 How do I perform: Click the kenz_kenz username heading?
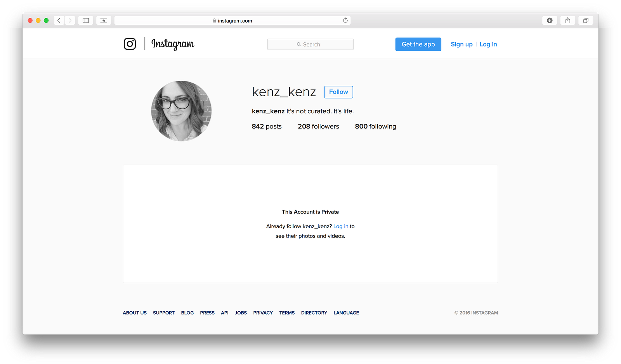(x=284, y=92)
